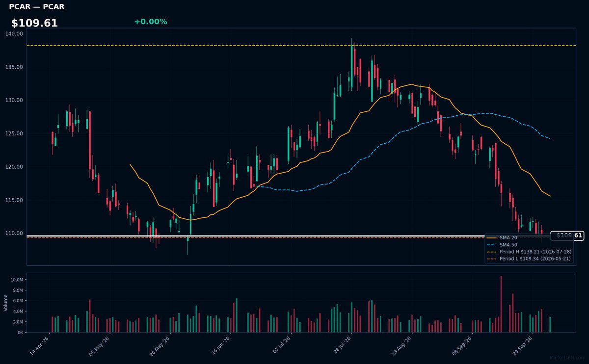Click the 16 Jun '26 date label
589x364 pixels.
[220, 346]
